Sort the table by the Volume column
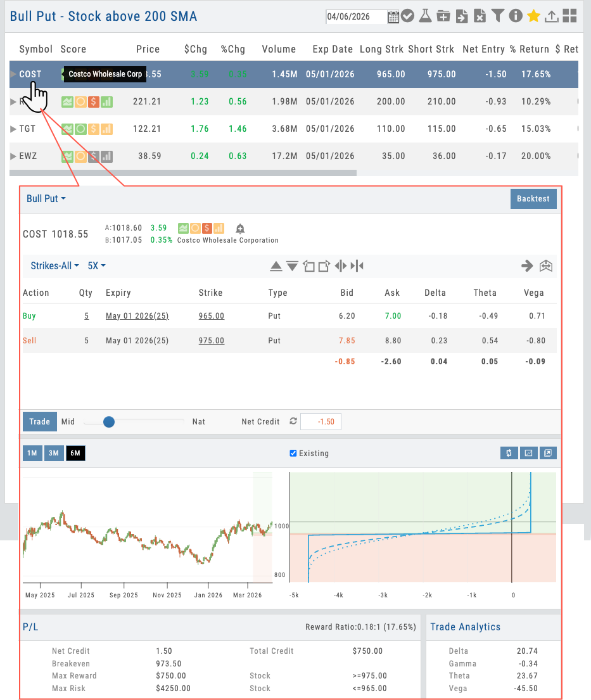 tap(279, 49)
